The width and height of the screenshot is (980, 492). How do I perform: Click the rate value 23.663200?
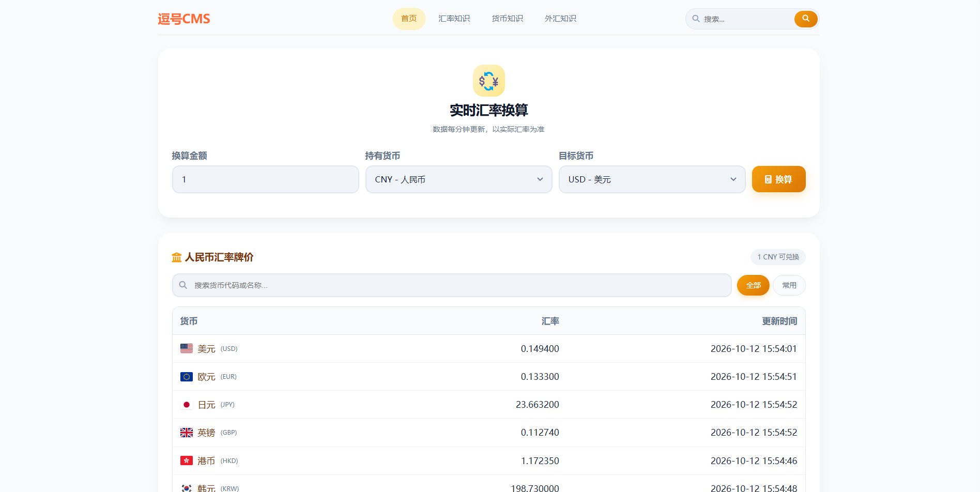[x=538, y=405]
